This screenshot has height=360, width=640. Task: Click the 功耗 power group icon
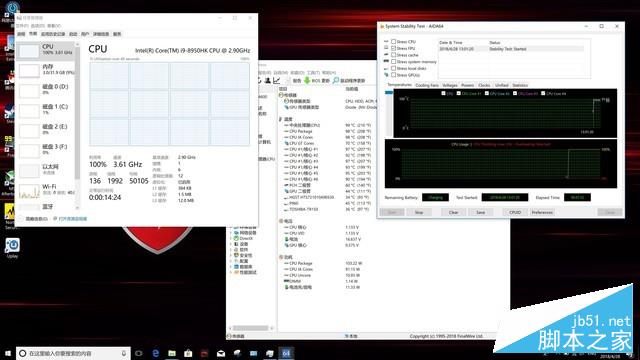point(281,257)
